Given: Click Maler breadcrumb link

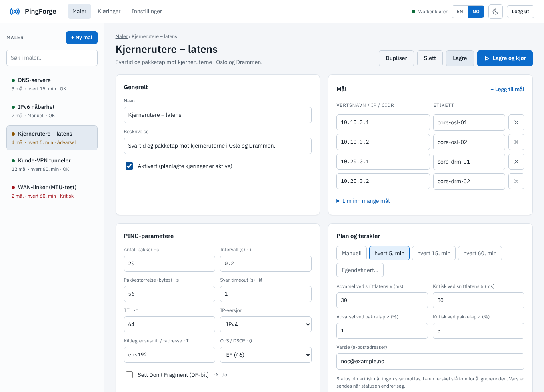Looking at the screenshot, I should (122, 36).
